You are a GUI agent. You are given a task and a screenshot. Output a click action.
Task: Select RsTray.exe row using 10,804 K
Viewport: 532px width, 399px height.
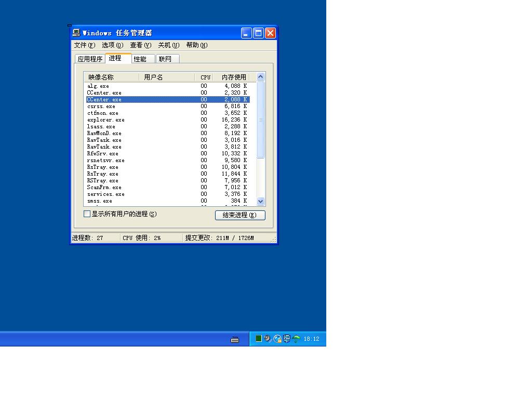click(168, 167)
